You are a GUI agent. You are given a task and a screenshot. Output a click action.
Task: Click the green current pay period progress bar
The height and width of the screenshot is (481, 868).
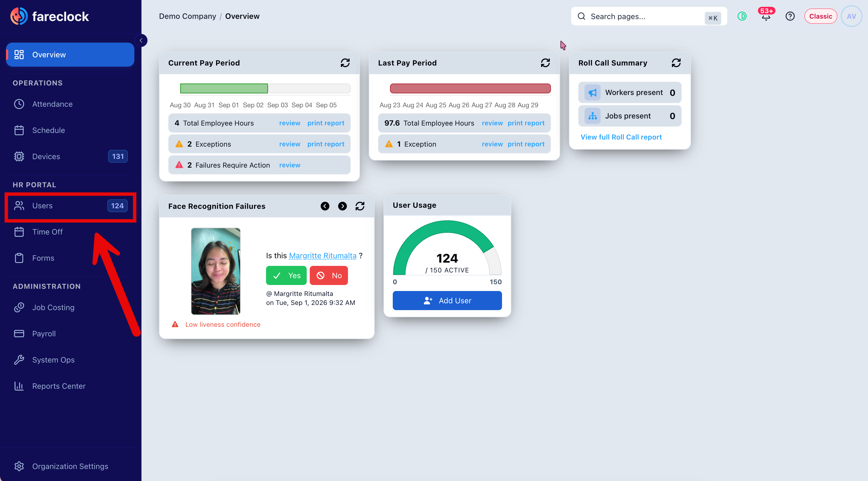tap(224, 89)
